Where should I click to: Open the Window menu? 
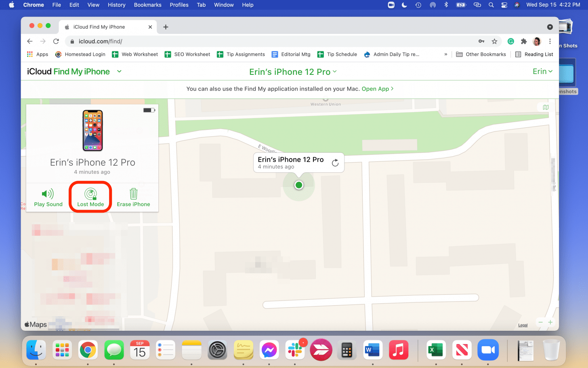224,5
